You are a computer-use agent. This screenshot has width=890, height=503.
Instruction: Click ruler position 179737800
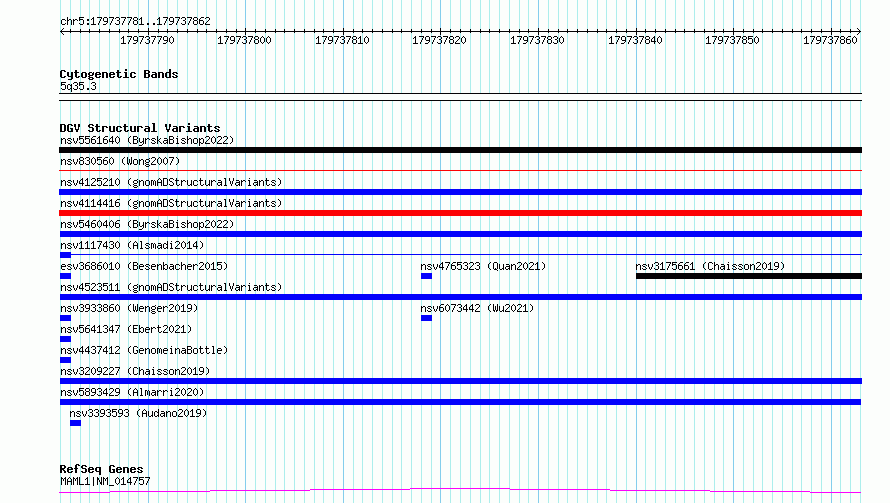pos(244,40)
